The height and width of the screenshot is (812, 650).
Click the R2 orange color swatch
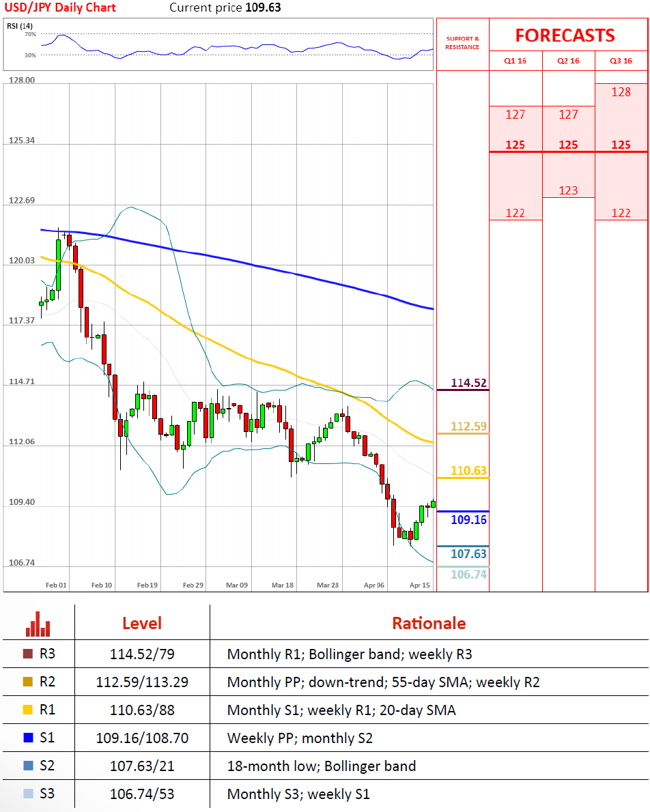(x=28, y=682)
